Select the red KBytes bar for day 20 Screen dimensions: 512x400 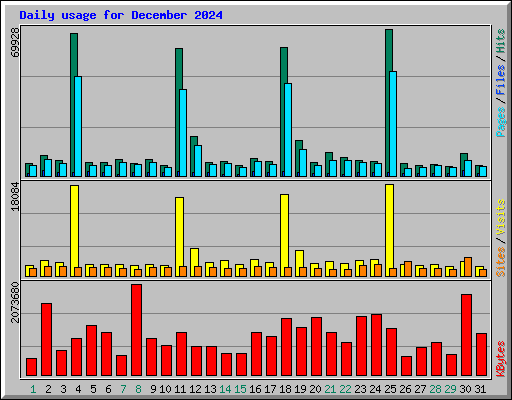316,347
